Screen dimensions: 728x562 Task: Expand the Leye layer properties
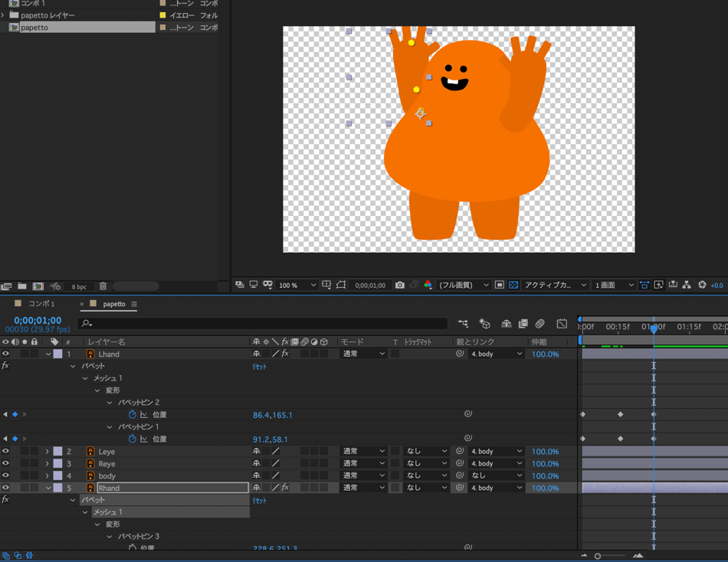[48, 452]
